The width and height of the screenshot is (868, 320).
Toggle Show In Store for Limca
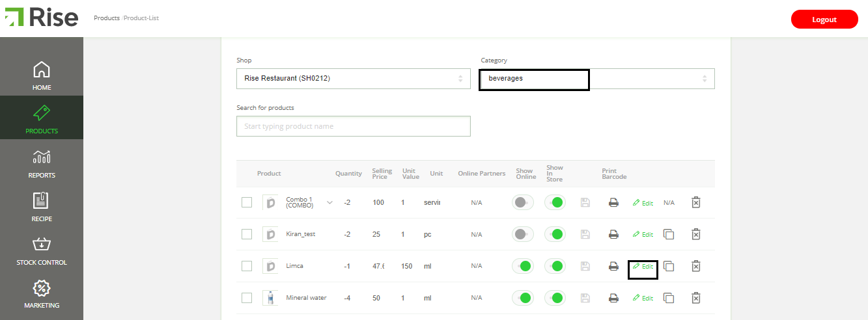(x=555, y=265)
